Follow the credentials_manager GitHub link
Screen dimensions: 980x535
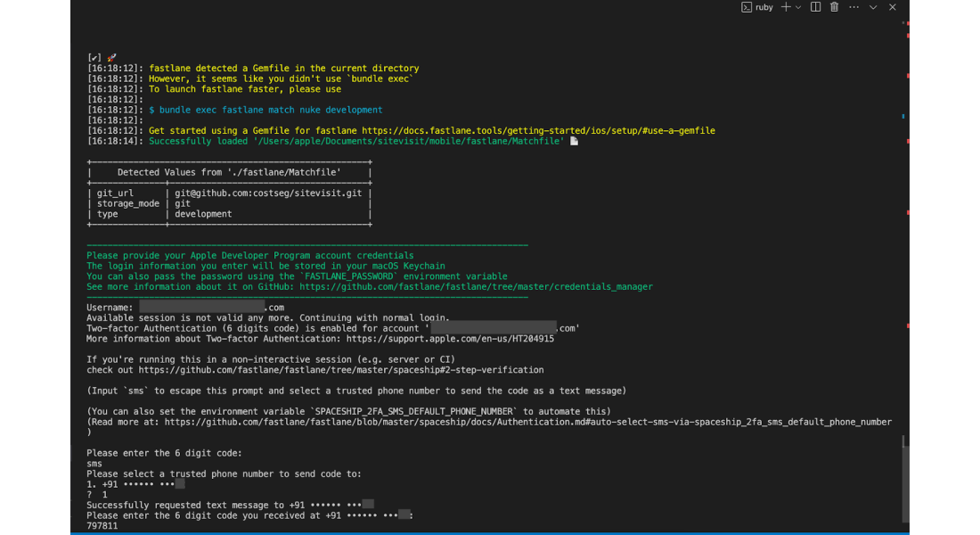coord(476,286)
